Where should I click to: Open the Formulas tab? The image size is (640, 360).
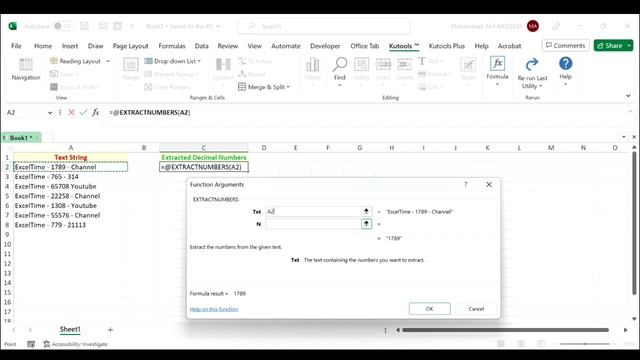(172, 46)
